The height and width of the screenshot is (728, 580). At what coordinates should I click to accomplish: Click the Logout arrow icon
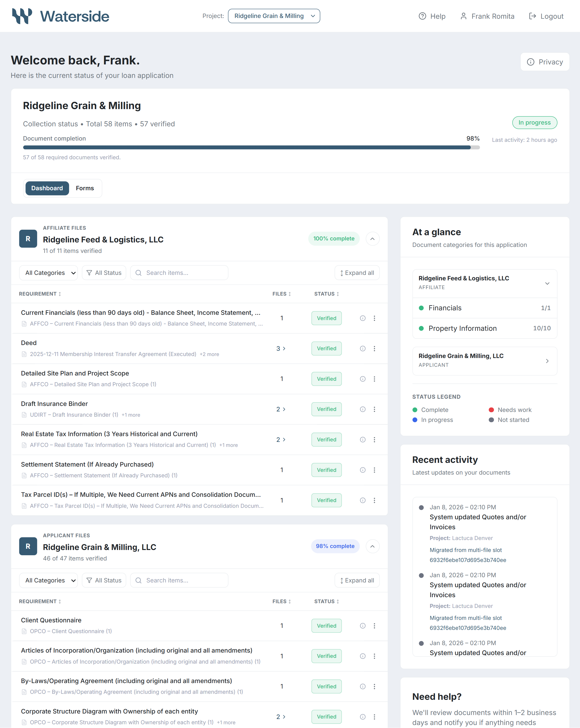(x=533, y=16)
